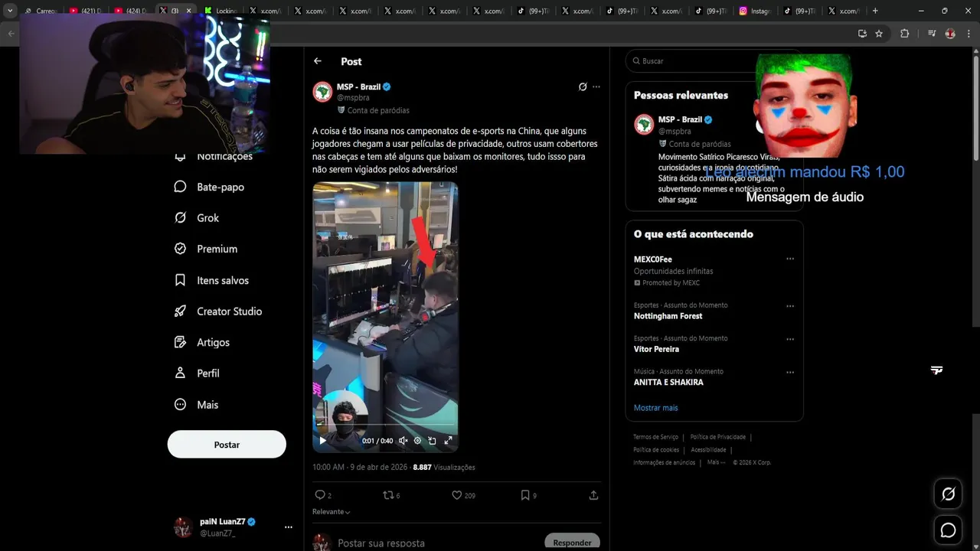Open the browser tab search dropdown
Screen dimensions: 980x551
(10, 11)
